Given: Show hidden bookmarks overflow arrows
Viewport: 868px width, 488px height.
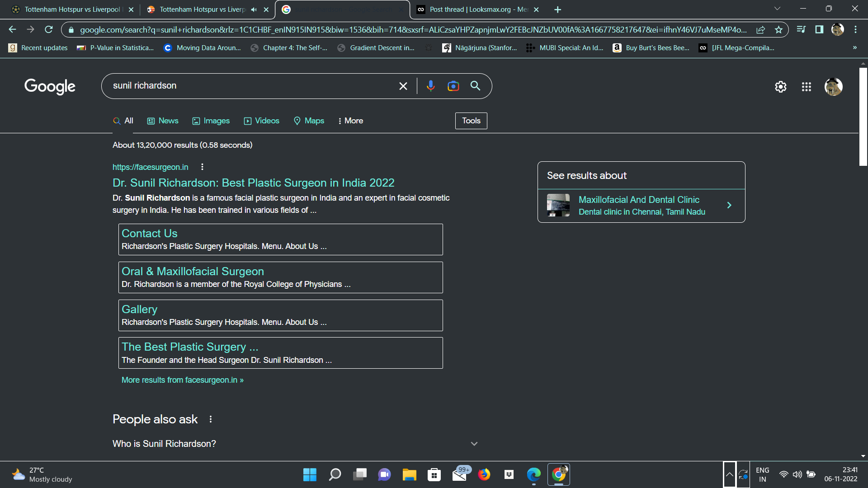Looking at the screenshot, I should (x=855, y=47).
